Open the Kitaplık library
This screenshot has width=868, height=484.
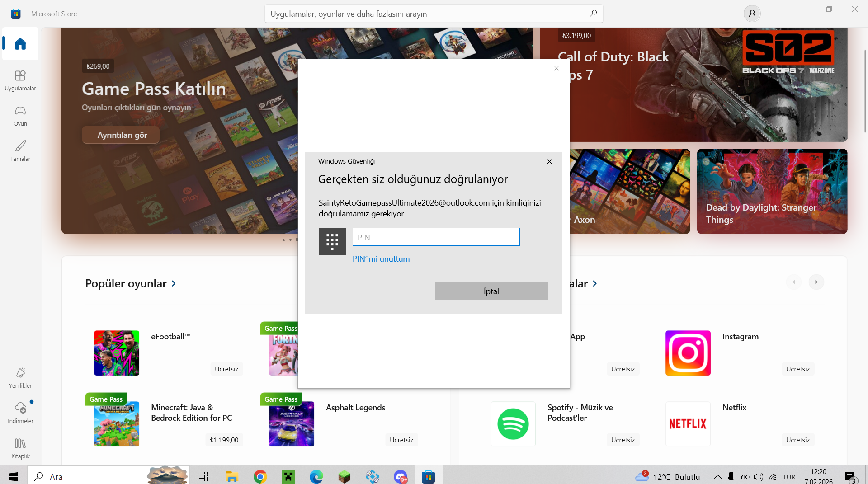tap(20, 448)
